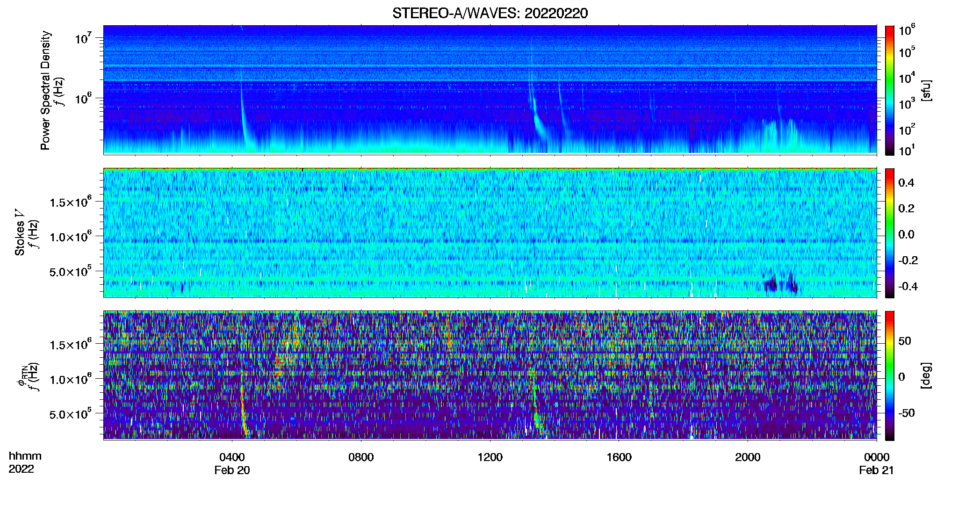
Task: Click the 2000 time tick label
Action: tap(748, 457)
